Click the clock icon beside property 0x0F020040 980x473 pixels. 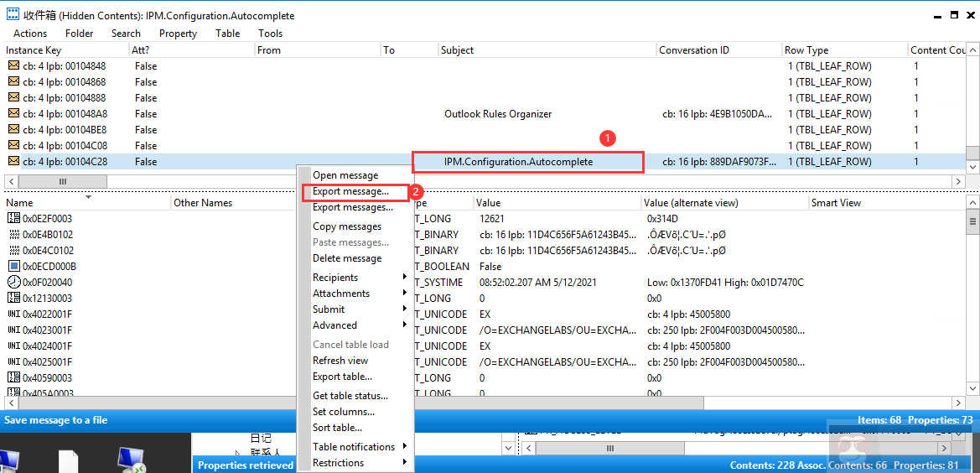tap(13, 283)
